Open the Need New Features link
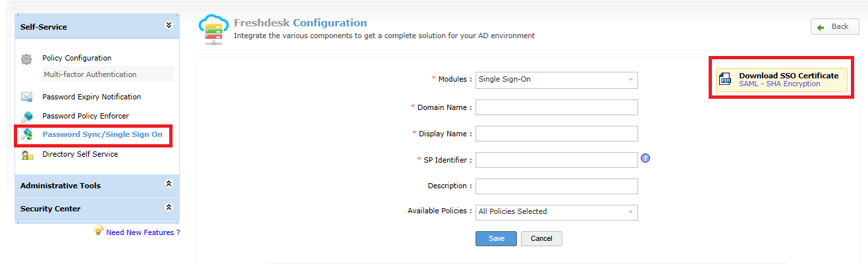This screenshot has height=264, width=868. point(143,232)
